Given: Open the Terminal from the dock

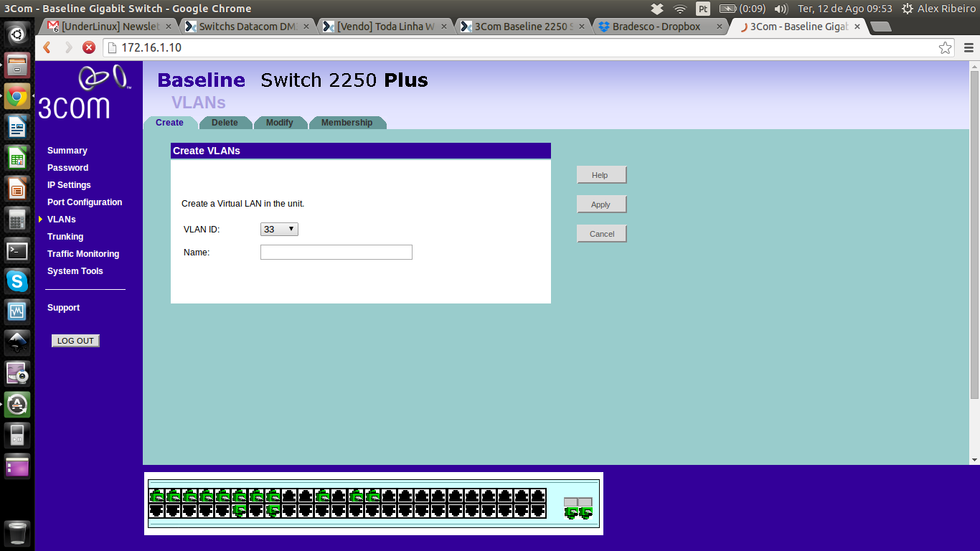Looking at the screenshot, I should 17,250.
